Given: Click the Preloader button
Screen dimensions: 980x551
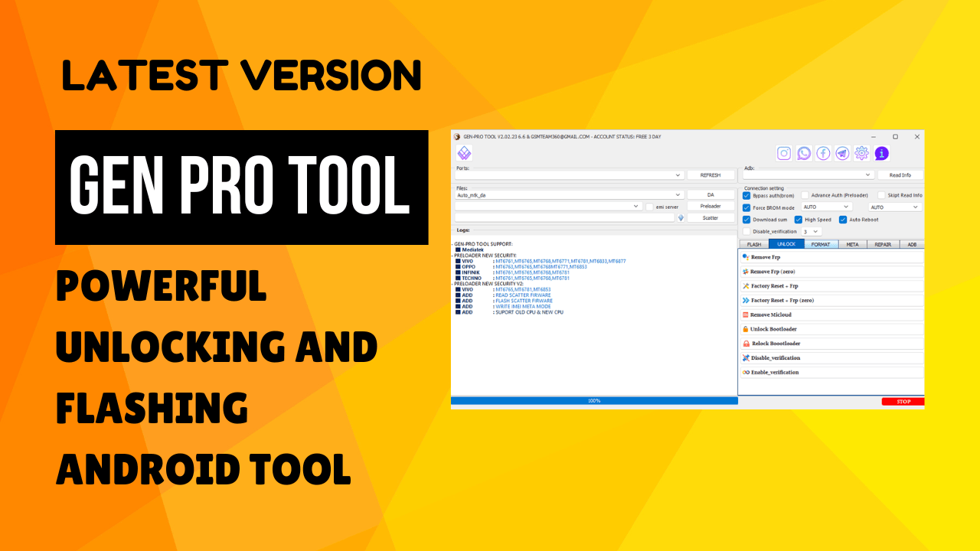Looking at the screenshot, I should (710, 207).
